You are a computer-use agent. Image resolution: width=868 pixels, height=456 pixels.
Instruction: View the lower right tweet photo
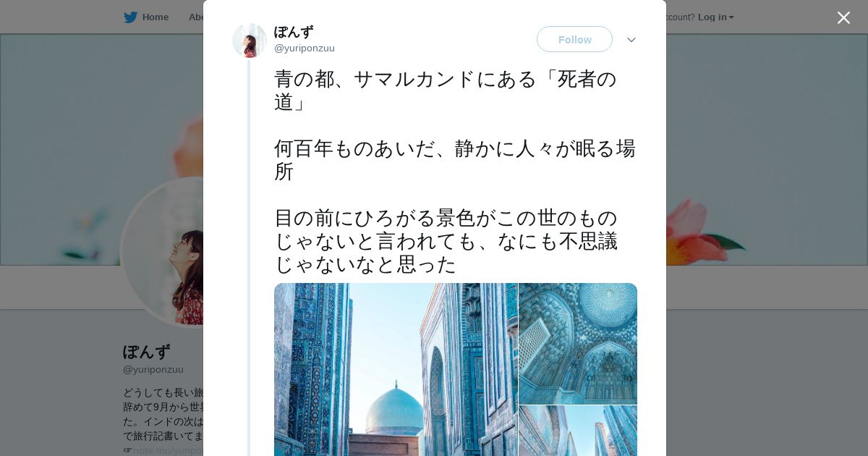click(x=578, y=431)
